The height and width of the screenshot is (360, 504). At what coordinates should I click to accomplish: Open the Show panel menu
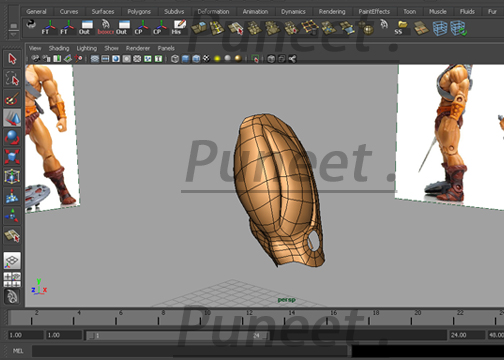111,48
